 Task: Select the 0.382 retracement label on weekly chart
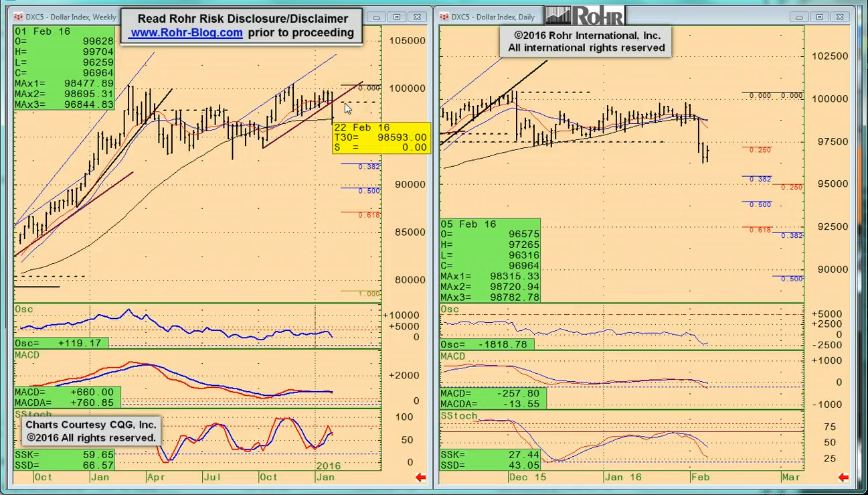[369, 167]
